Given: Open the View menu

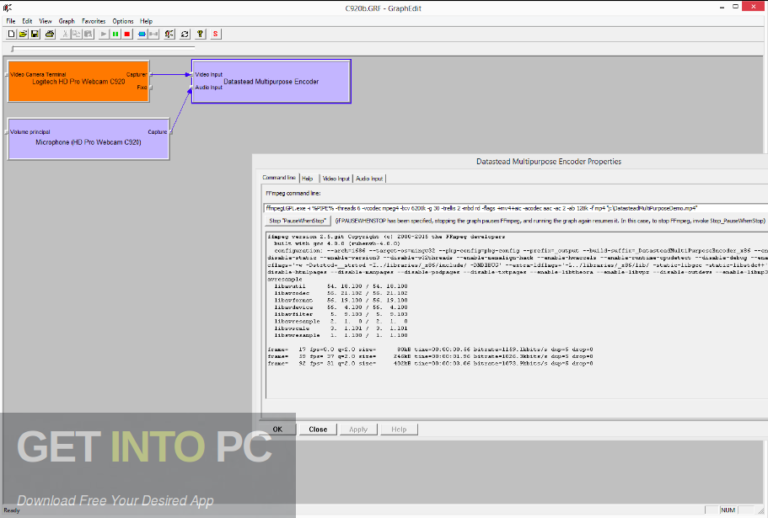Looking at the screenshot, I should 45,21.
